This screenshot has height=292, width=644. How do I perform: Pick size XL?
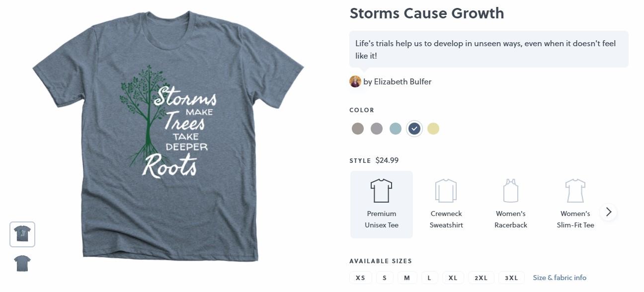point(453,278)
